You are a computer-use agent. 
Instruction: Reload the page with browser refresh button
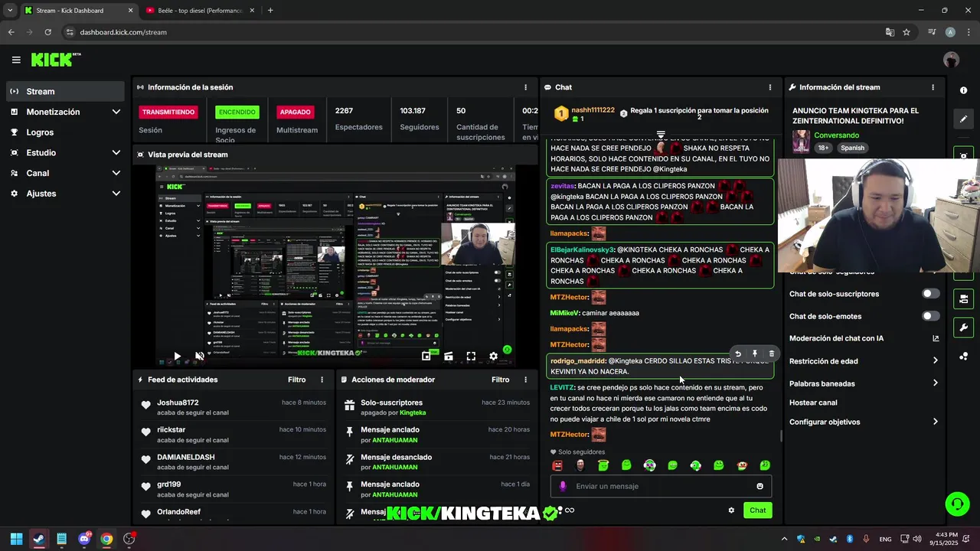point(47,32)
